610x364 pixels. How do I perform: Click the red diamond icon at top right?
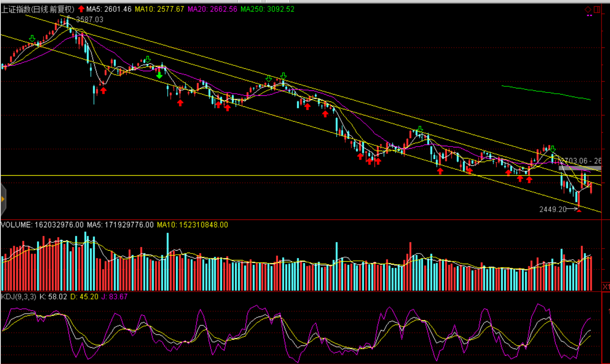pos(588,9)
